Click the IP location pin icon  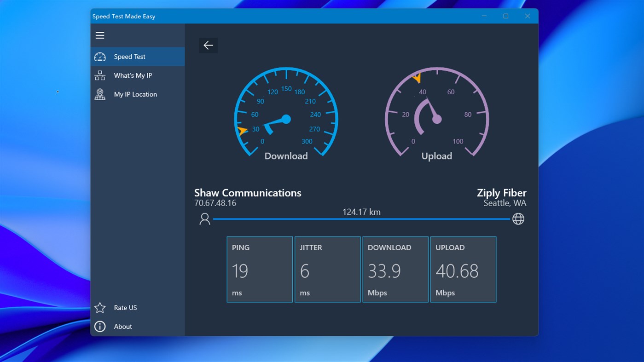click(x=100, y=94)
